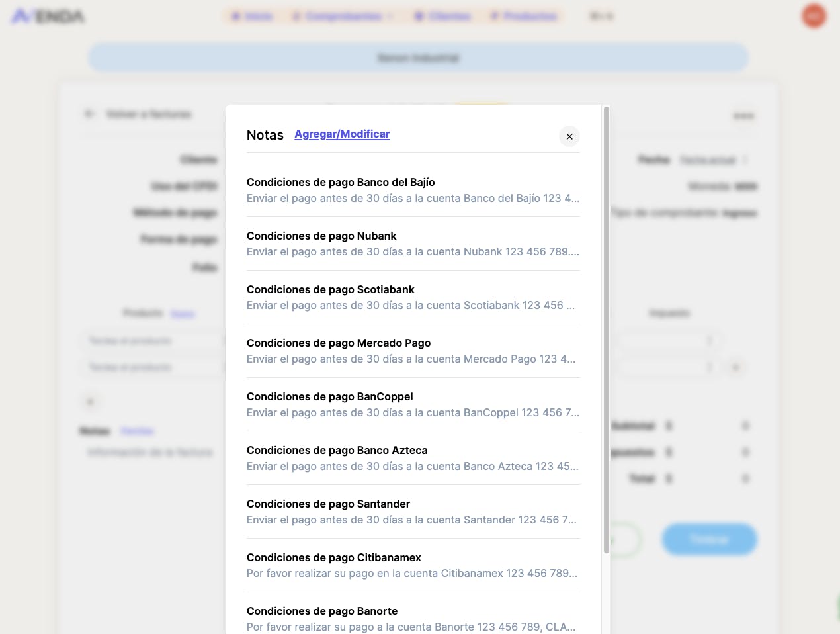Click the back arrow in background page

pyautogui.click(x=89, y=114)
